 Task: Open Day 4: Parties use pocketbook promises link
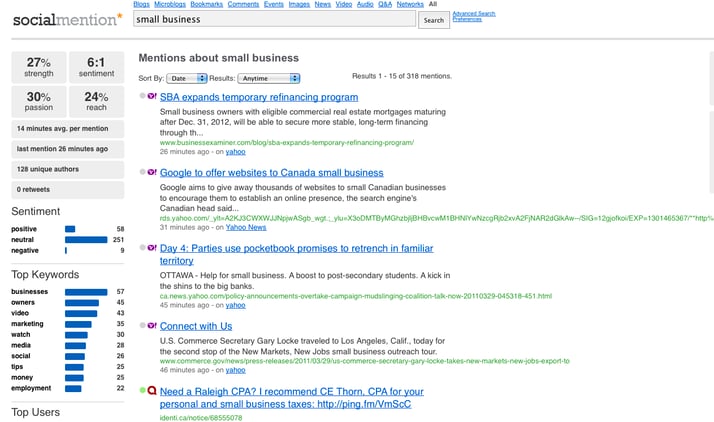pos(296,254)
